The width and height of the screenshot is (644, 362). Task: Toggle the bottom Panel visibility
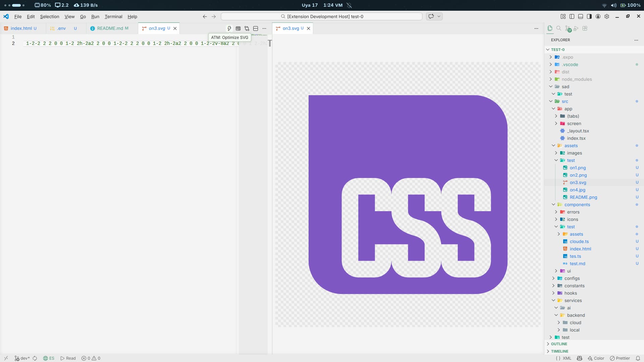click(x=581, y=16)
